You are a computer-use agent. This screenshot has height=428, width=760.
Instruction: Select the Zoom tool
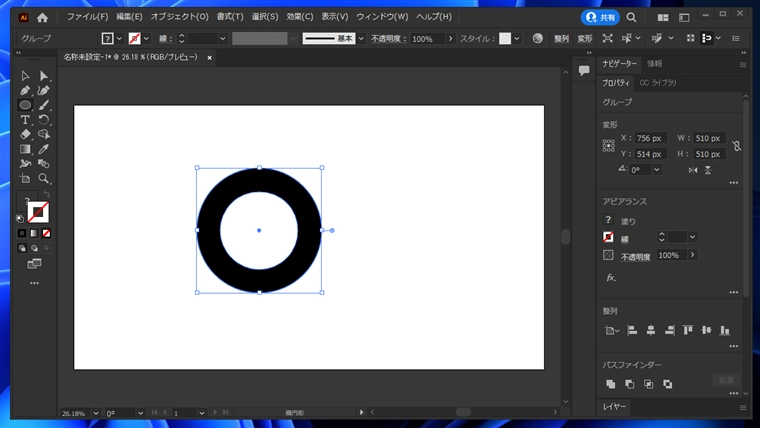[44, 178]
